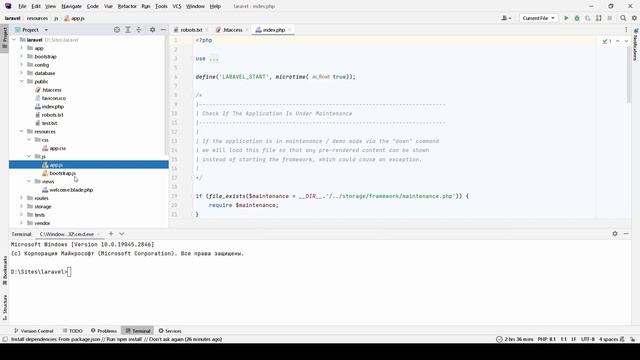Open Current File run configuration dropdown
Screen dimensions: 640x360
(x=538, y=18)
